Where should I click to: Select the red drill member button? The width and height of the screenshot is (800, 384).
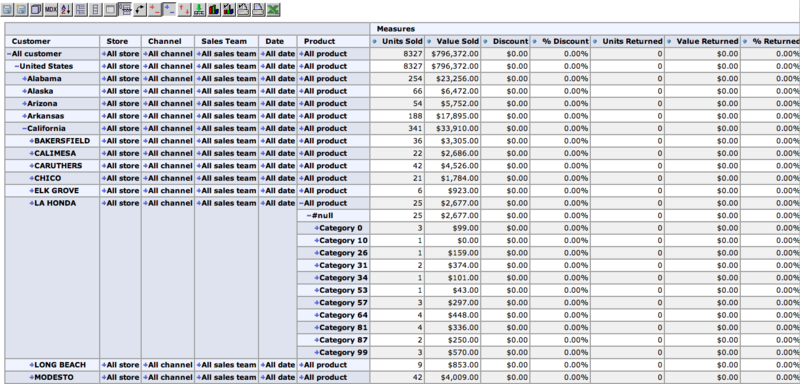tap(155, 9)
